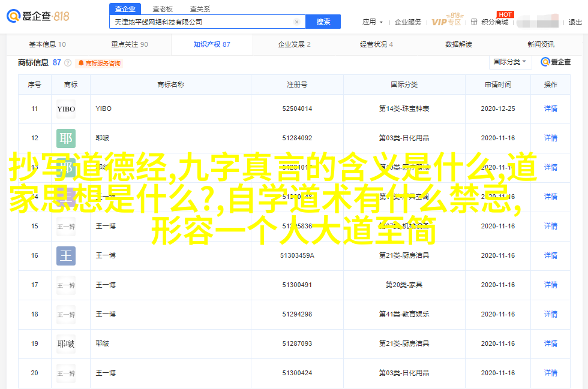Expand the 国际分类 filter dropdown

(510, 62)
